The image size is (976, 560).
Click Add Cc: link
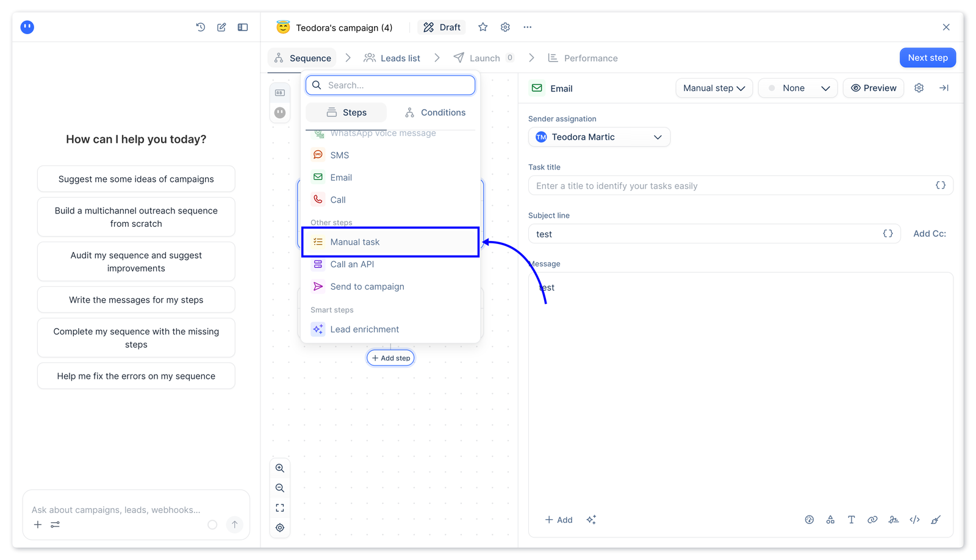click(x=930, y=234)
